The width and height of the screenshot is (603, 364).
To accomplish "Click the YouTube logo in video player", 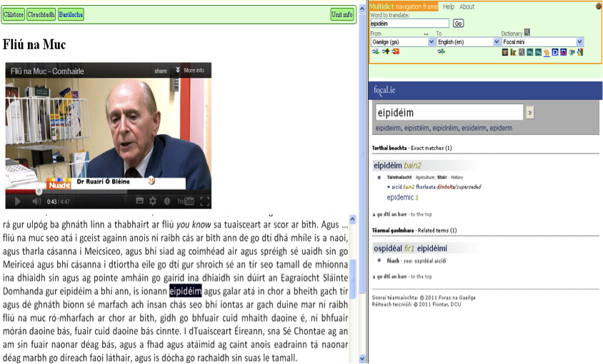I will [185, 201].
